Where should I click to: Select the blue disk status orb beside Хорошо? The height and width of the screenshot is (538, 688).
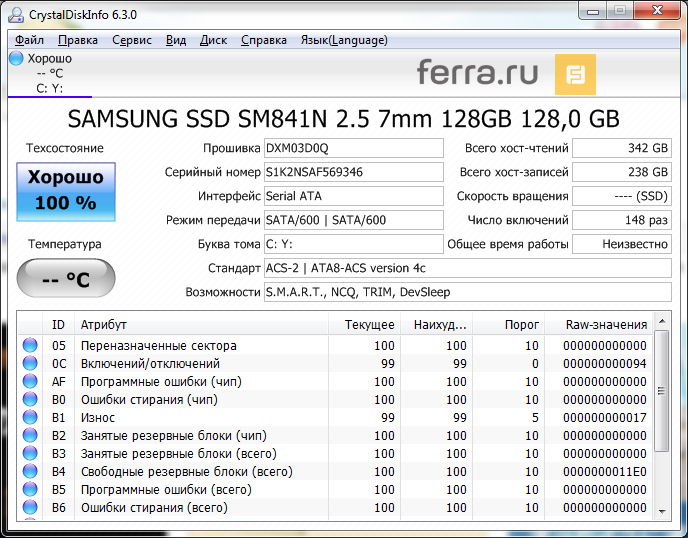(16, 58)
